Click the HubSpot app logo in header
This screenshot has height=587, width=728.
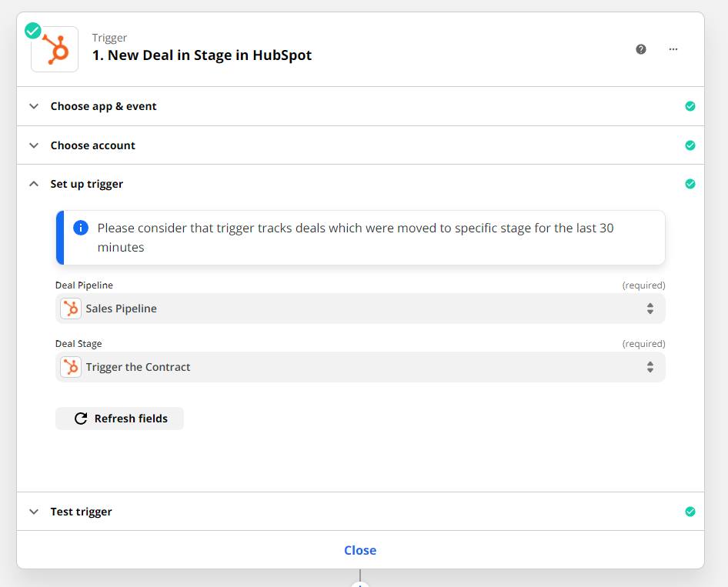pos(55,49)
